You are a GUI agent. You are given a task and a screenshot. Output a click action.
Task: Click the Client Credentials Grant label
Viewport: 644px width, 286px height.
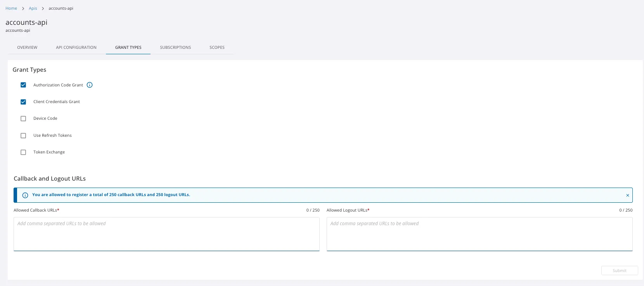pyautogui.click(x=57, y=102)
